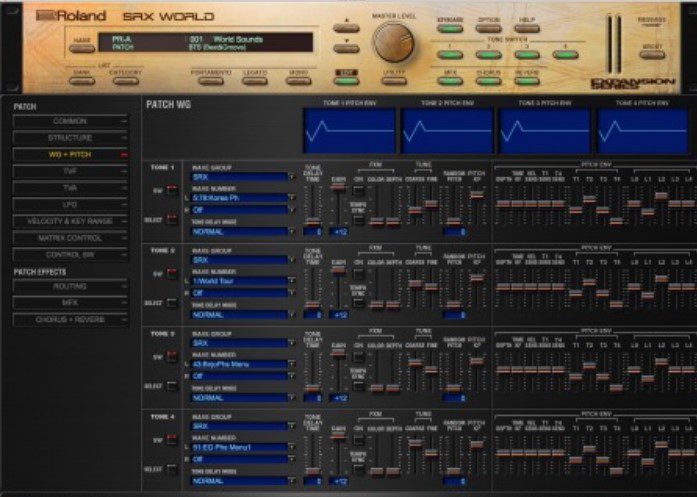The height and width of the screenshot is (497, 697).
Task: Toggle the MFX effect switch
Action: point(450,81)
